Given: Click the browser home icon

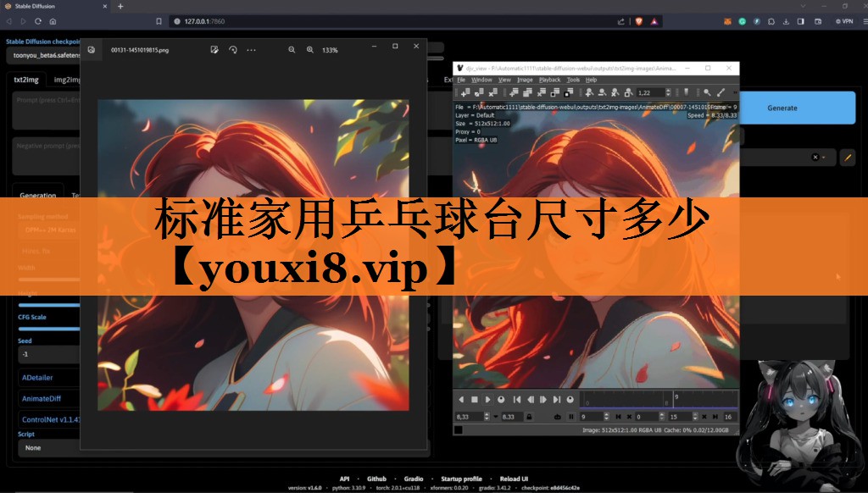Looking at the screenshot, I should (53, 21).
